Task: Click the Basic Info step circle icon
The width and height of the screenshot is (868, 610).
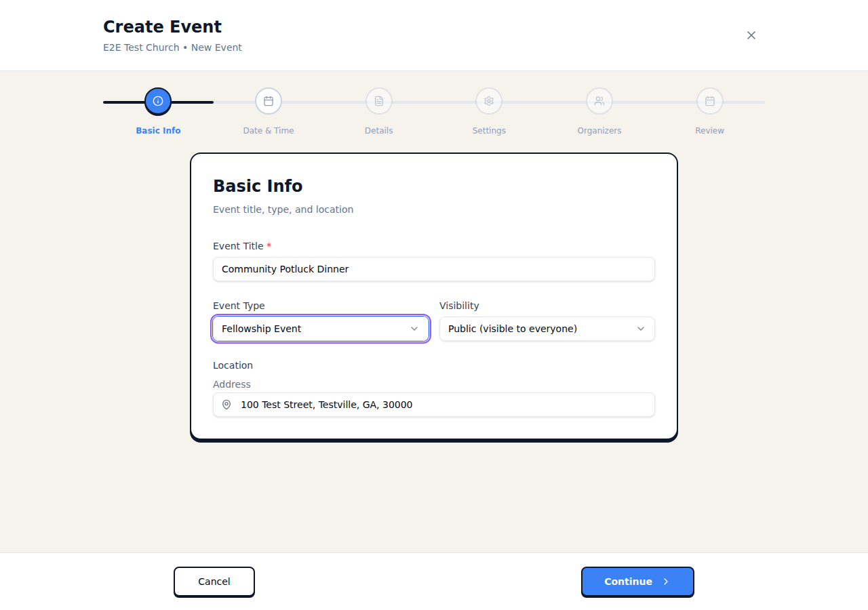Action: point(158,101)
